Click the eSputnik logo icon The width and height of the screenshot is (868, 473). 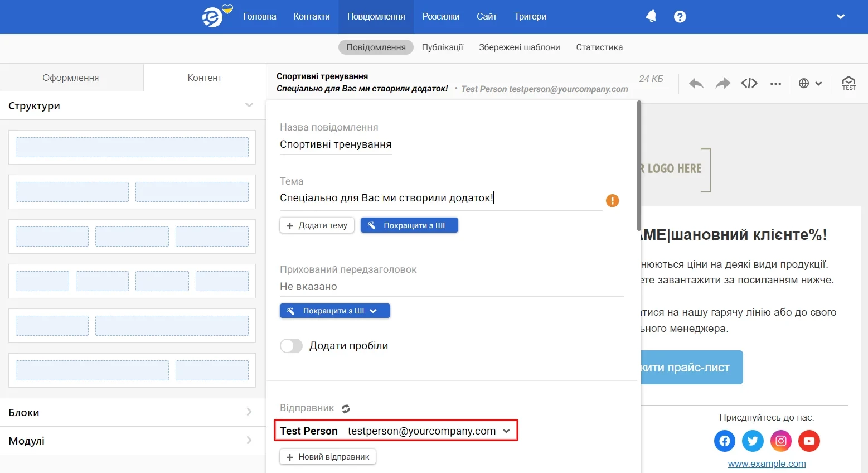(212, 17)
